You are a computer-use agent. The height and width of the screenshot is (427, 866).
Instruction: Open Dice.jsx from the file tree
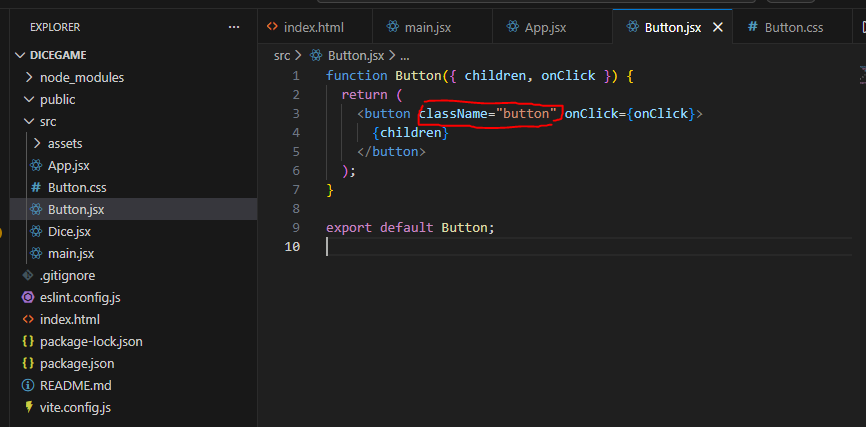pyautogui.click(x=69, y=231)
